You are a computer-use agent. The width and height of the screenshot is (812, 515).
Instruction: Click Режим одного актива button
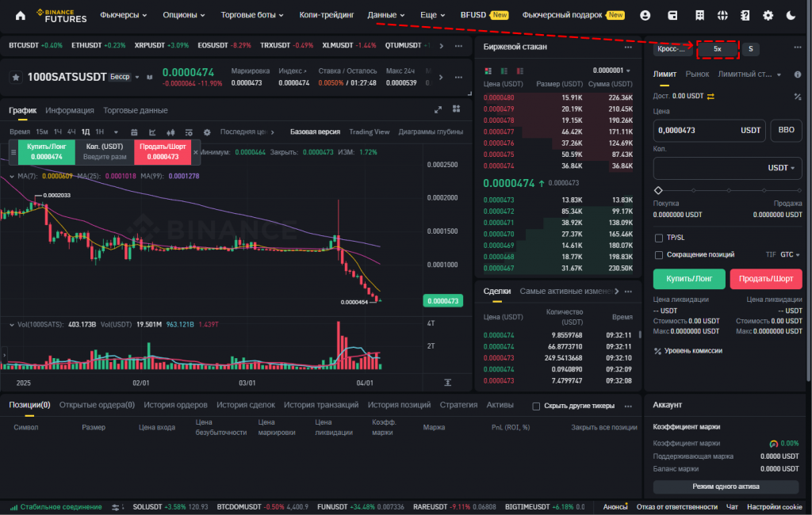tap(726, 486)
